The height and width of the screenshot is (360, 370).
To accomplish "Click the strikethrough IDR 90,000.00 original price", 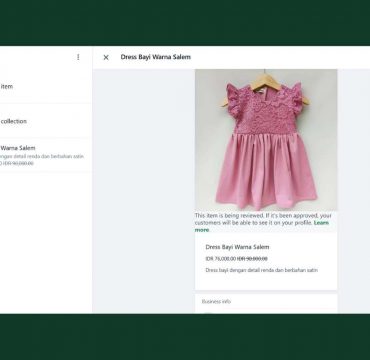I will tap(252, 259).
